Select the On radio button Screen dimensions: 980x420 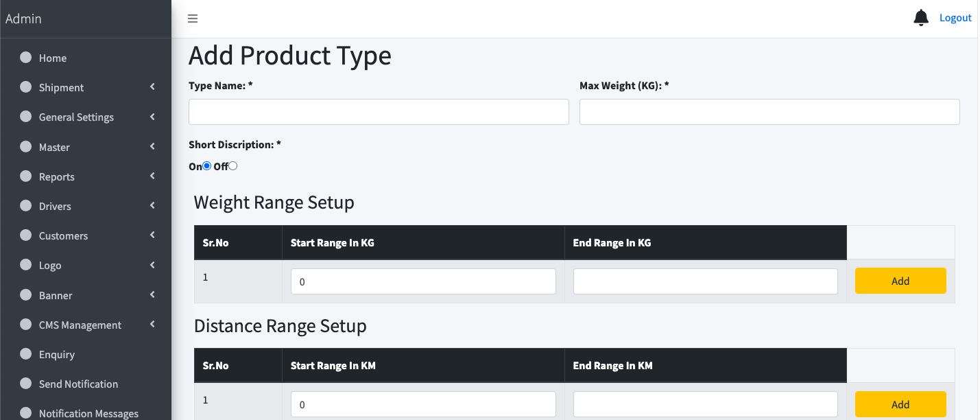(x=206, y=165)
